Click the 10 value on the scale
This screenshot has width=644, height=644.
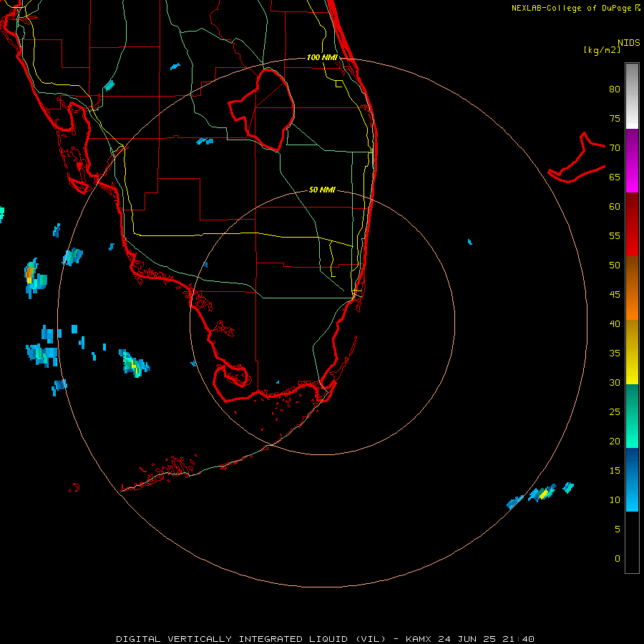615,500
